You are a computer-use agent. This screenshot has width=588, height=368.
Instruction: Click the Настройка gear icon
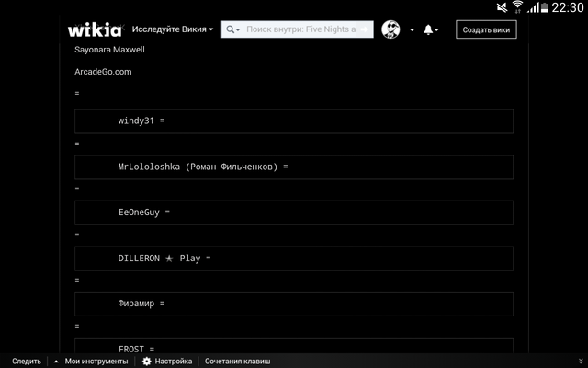(x=147, y=362)
